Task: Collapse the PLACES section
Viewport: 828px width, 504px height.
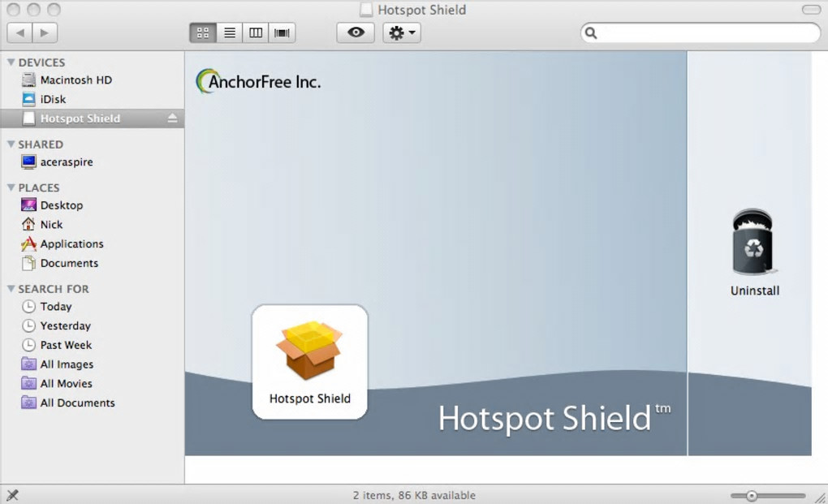Action: [11, 187]
